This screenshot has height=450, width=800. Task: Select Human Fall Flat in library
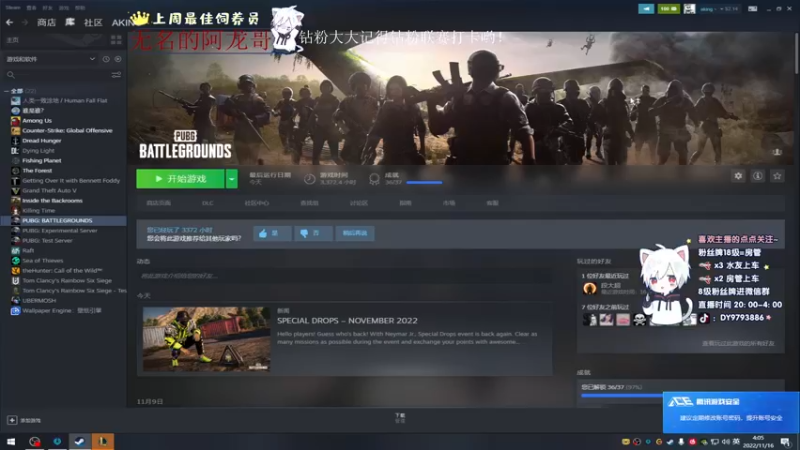click(64, 101)
